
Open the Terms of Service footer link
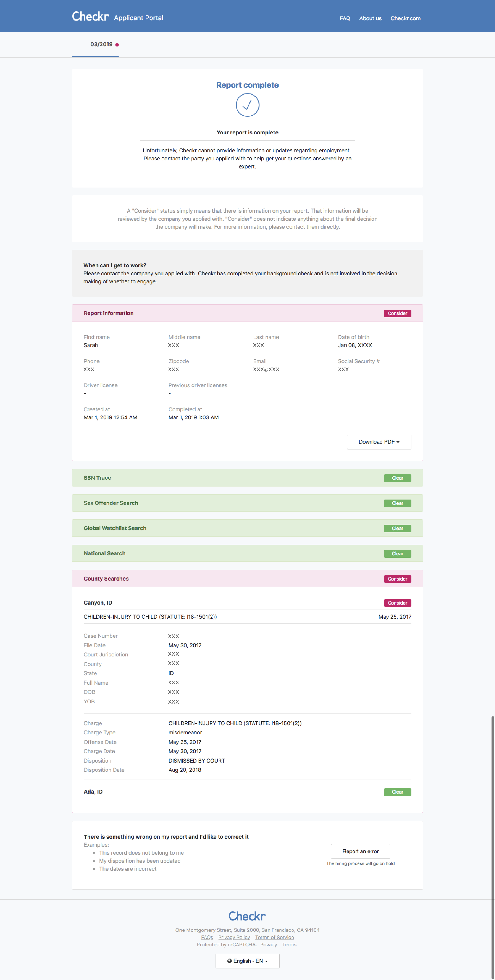point(274,937)
